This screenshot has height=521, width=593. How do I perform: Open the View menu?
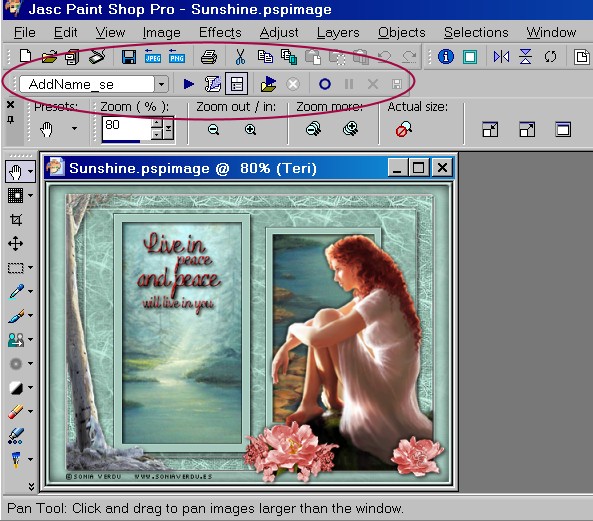tap(110, 33)
